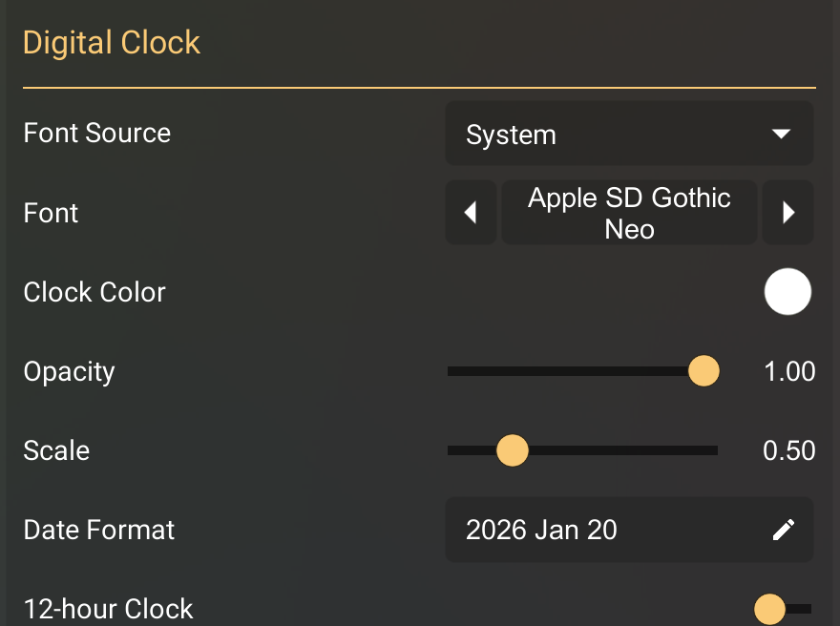Viewport: 840px width, 626px height.
Task: Open the white Clock Color swatch
Action: (787, 292)
